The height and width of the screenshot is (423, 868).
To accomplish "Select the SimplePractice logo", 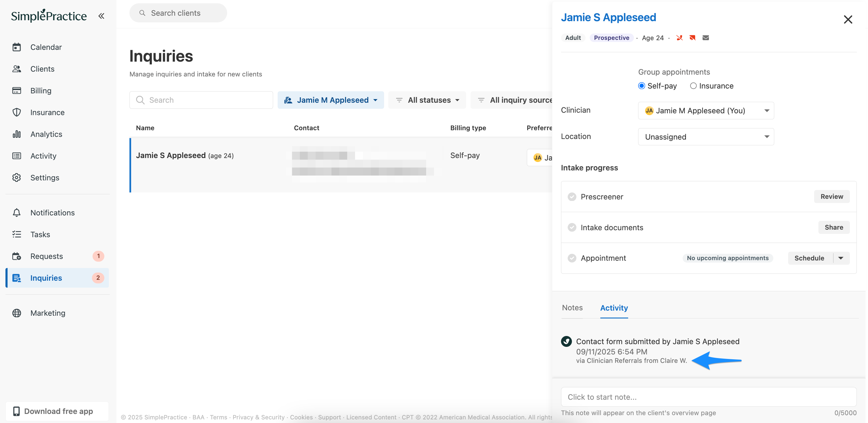I will pyautogui.click(x=49, y=15).
